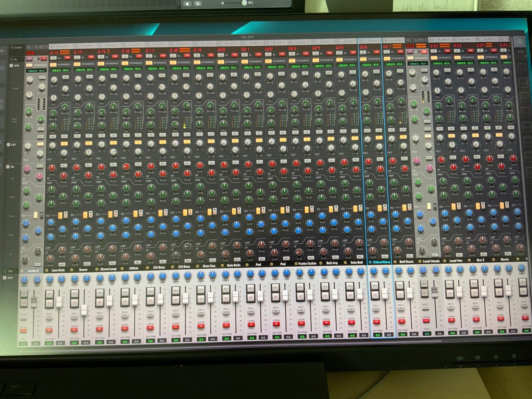Collapse the OUT section
Viewport: 532px width, 399px height.
pos(4,278)
